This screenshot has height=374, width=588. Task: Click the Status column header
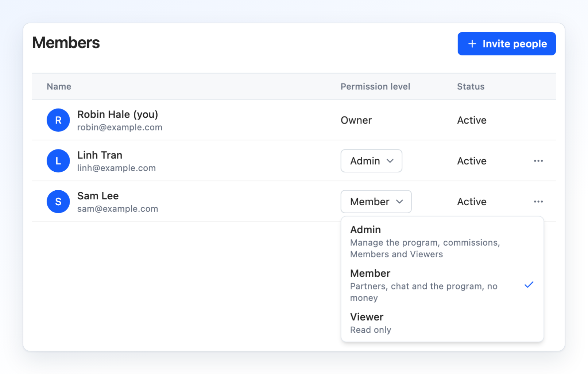[471, 86]
